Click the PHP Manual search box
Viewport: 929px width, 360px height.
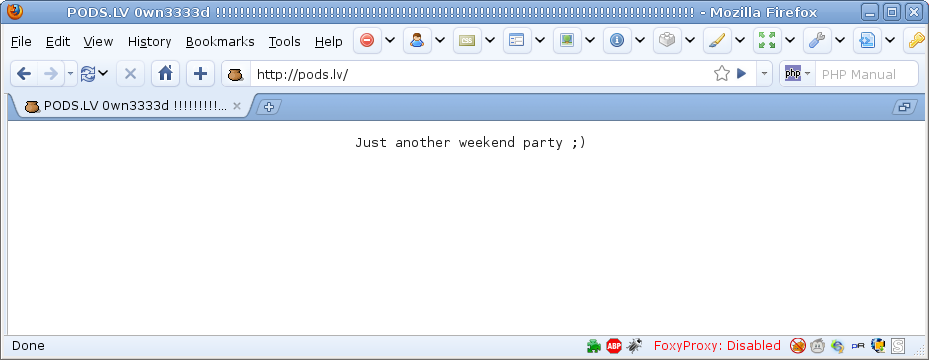pos(866,74)
